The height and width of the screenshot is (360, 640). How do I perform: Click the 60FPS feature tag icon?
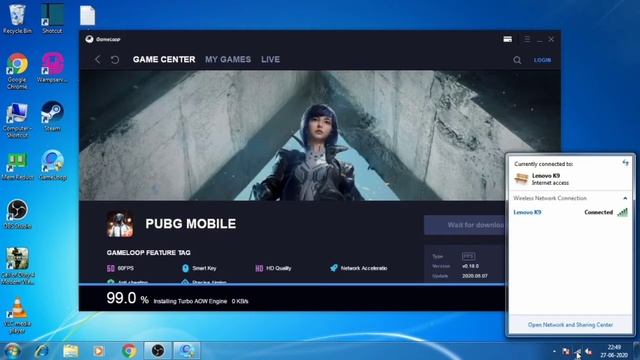[111, 268]
